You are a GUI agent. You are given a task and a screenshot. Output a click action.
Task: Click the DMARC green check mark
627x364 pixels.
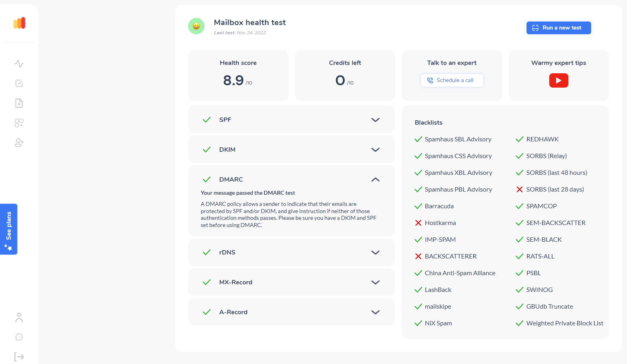coord(206,179)
